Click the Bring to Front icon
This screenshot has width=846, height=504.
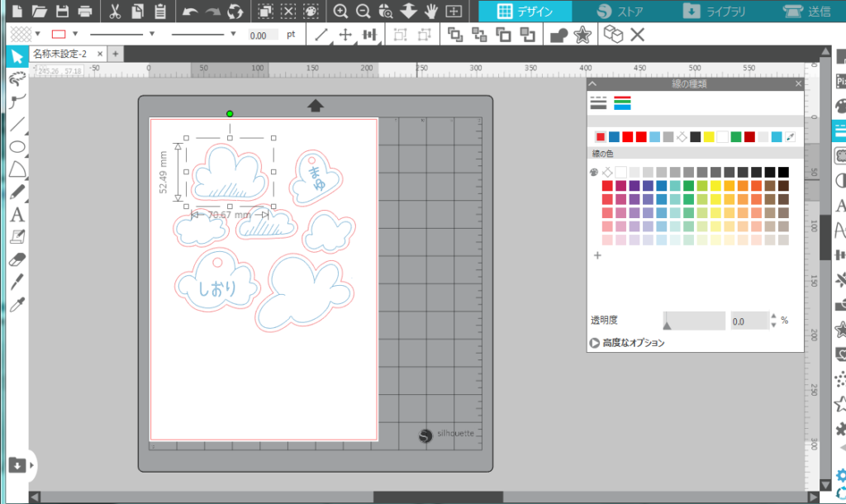[x=455, y=35]
